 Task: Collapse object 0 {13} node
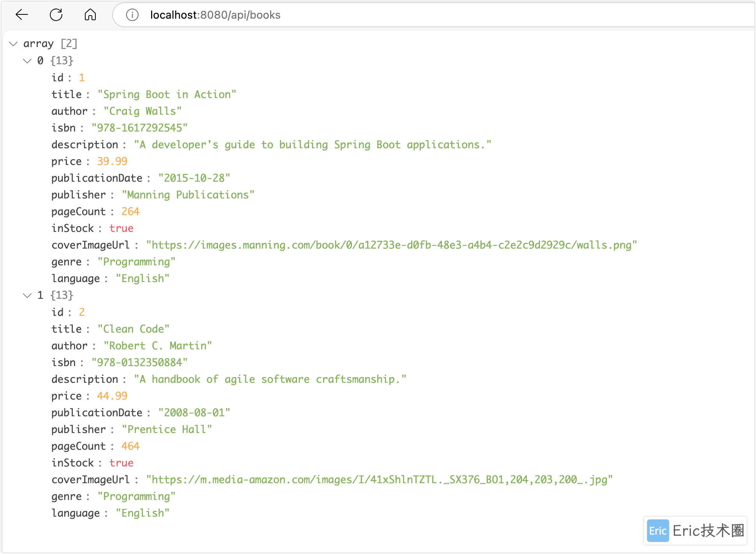27,61
